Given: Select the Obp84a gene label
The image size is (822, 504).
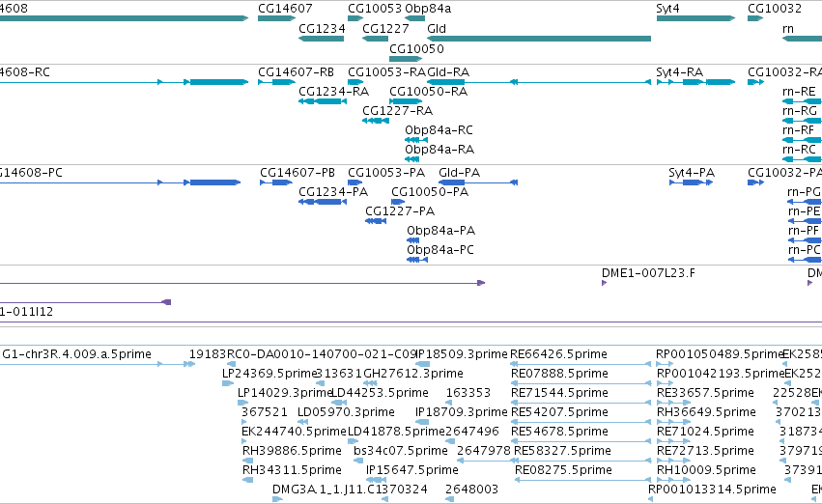Looking at the screenshot, I should click(428, 9).
